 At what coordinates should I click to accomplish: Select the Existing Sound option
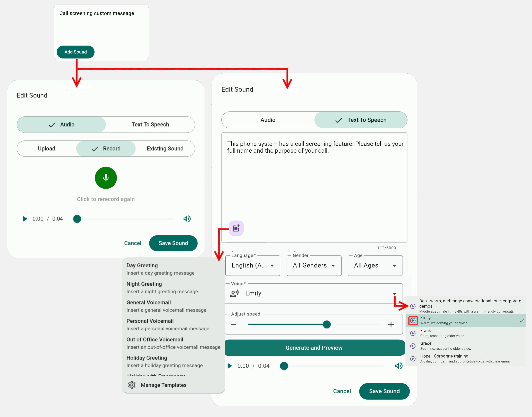(165, 148)
